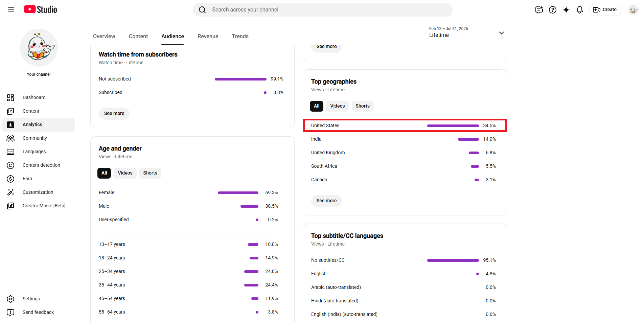644x322 pixels.
Task: Expand See more under Top geographies
Action: (326, 201)
